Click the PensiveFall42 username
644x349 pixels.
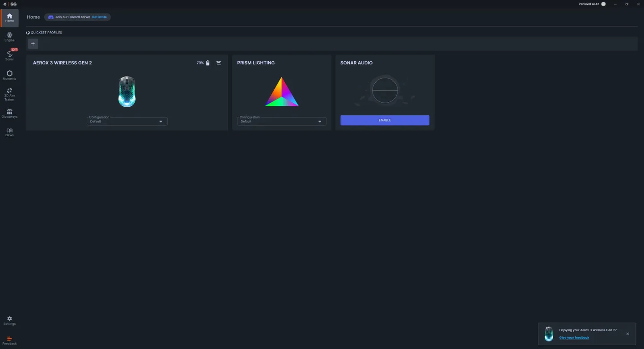[x=589, y=4]
